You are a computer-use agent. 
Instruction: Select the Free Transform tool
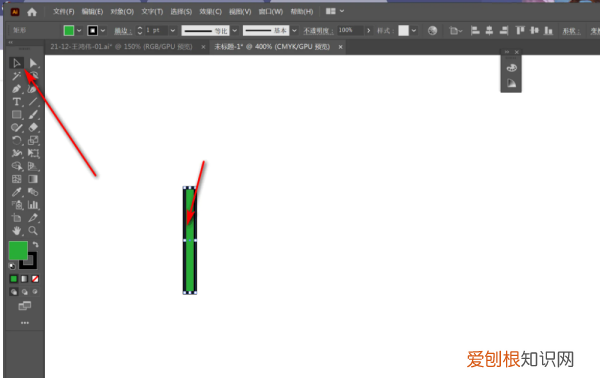tap(33, 153)
